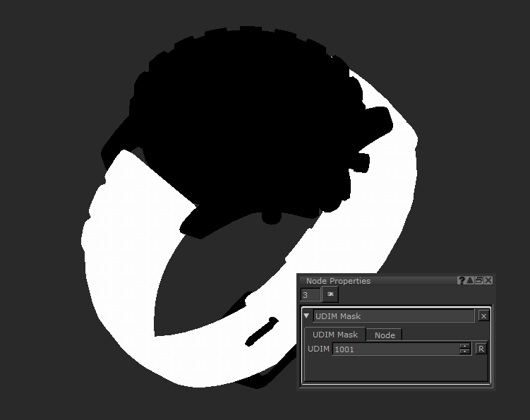
Task: Clear all node property panels icon
Action: (330, 294)
